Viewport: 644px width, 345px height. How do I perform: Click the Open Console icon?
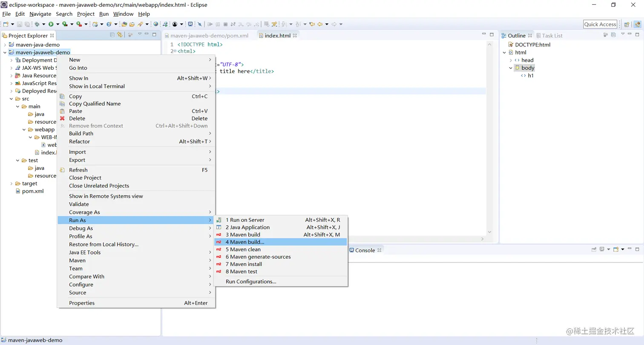[616, 249]
